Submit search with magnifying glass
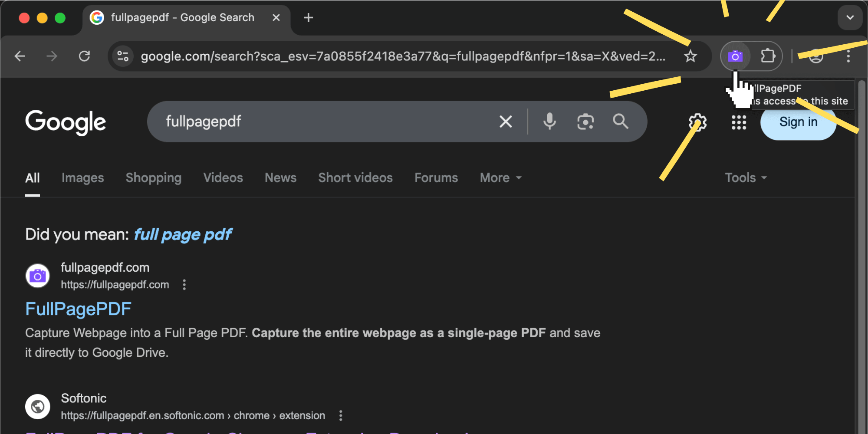This screenshot has height=434, width=868. click(x=621, y=122)
